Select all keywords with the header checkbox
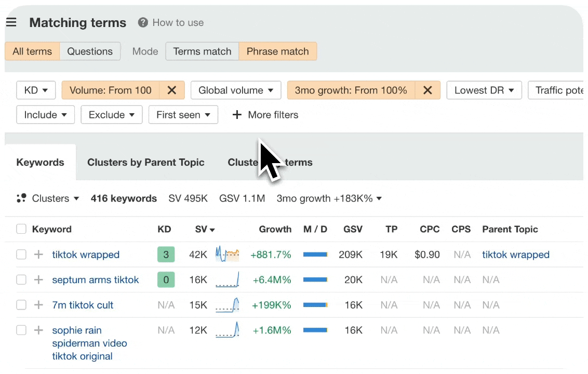 point(21,229)
